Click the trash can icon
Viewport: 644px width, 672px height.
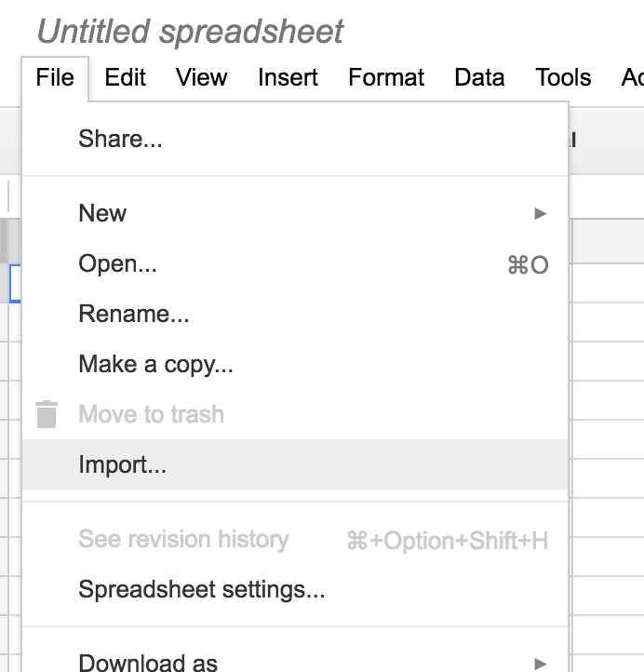click(x=47, y=414)
